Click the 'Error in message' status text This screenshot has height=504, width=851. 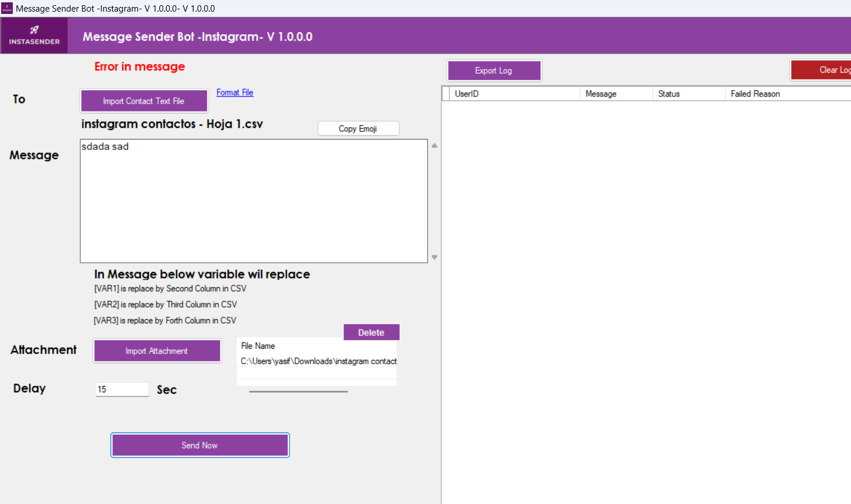pyautogui.click(x=140, y=67)
